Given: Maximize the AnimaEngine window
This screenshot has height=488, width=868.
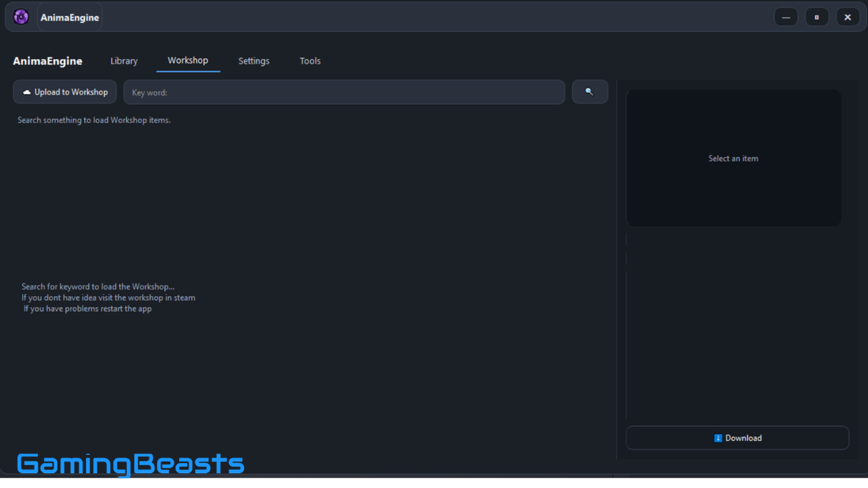Looking at the screenshot, I should point(816,18).
